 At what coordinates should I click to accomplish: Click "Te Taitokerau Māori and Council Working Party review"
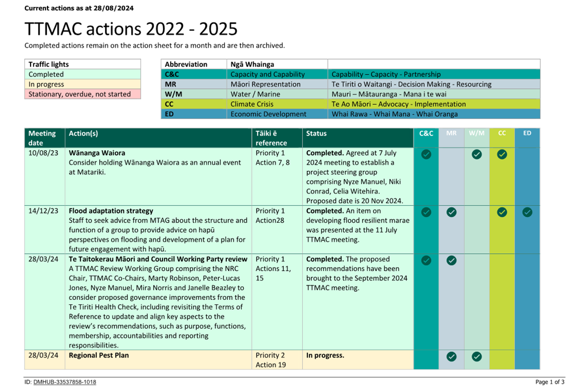(158, 259)
